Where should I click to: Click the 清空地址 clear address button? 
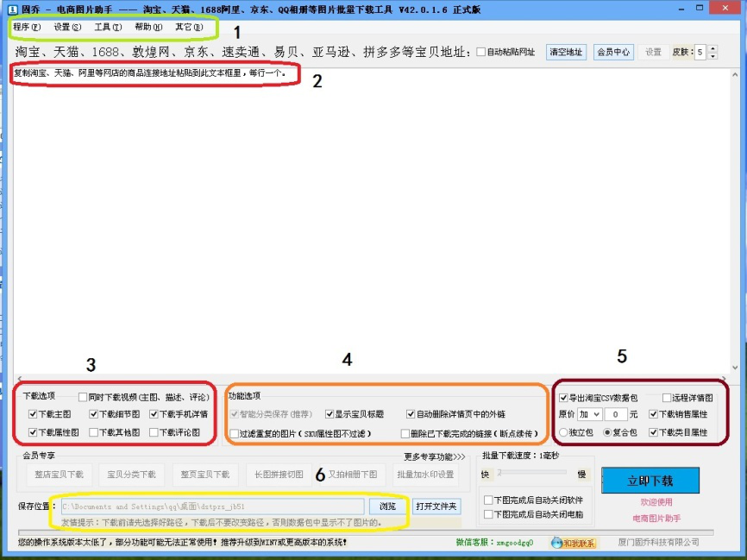click(567, 53)
